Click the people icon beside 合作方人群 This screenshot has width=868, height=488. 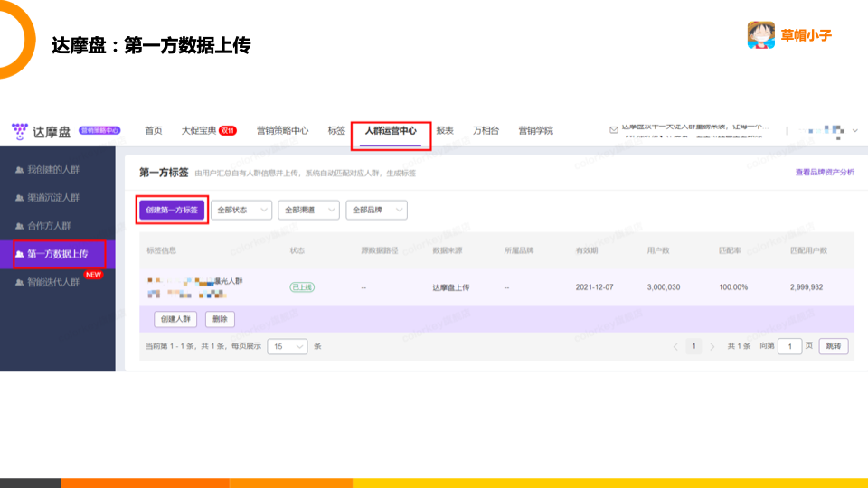pos(19,226)
